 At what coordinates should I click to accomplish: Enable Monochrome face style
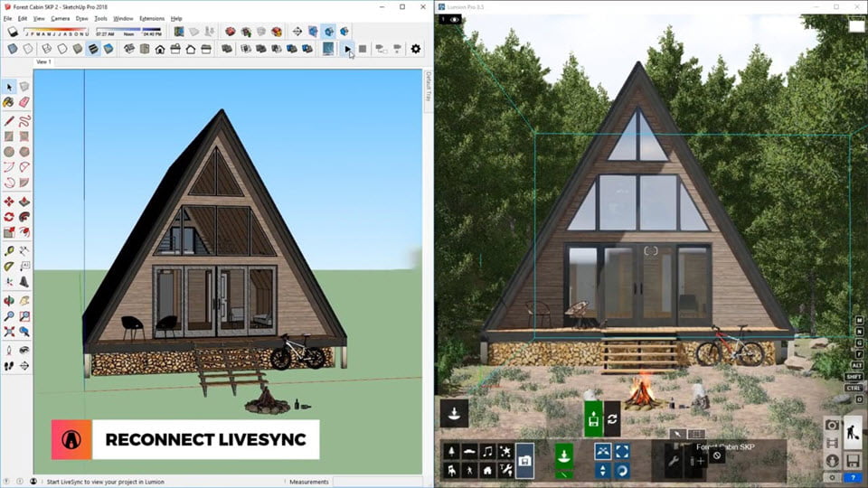click(x=108, y=49)
